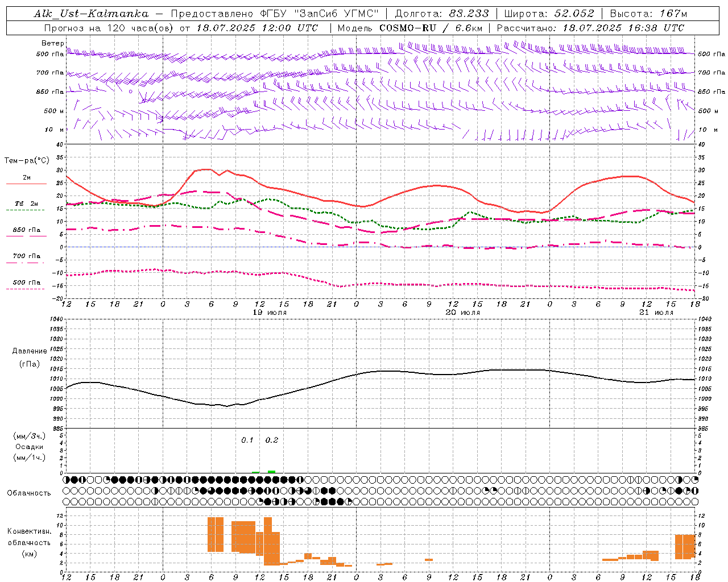Click the Долгота: 83.233 value
Screen dimensions: 728x582
(x=442, y=14)
